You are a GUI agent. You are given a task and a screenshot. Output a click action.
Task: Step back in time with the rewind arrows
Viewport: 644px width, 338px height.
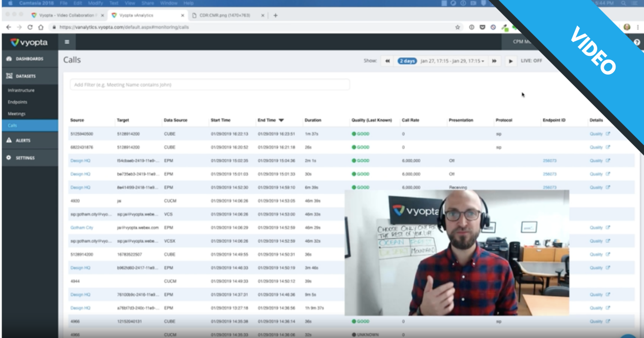click(387, 61)
